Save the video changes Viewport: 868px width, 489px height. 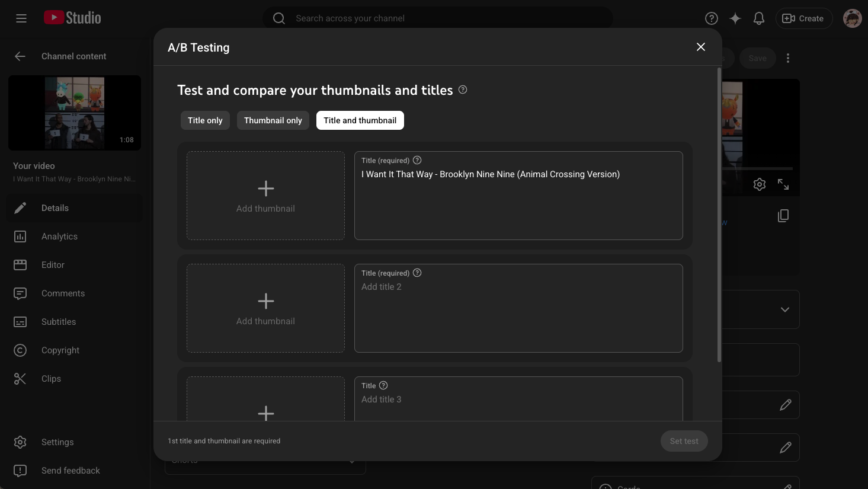click(757, 58)
